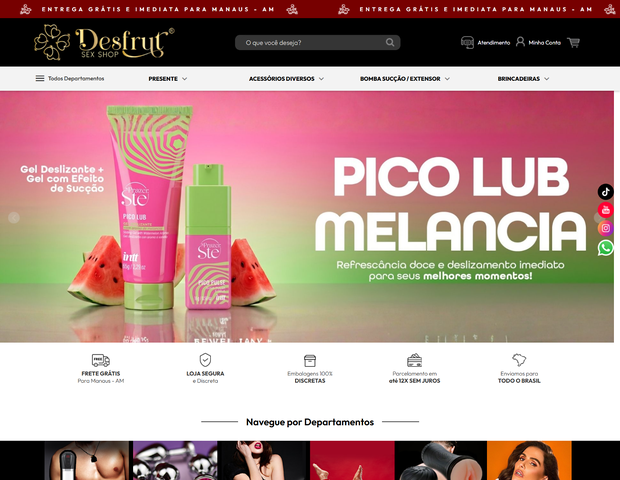The width and height of the screenshot is (620, 480).
Task: Click the Minha Conta link
Action: (544, 43)
